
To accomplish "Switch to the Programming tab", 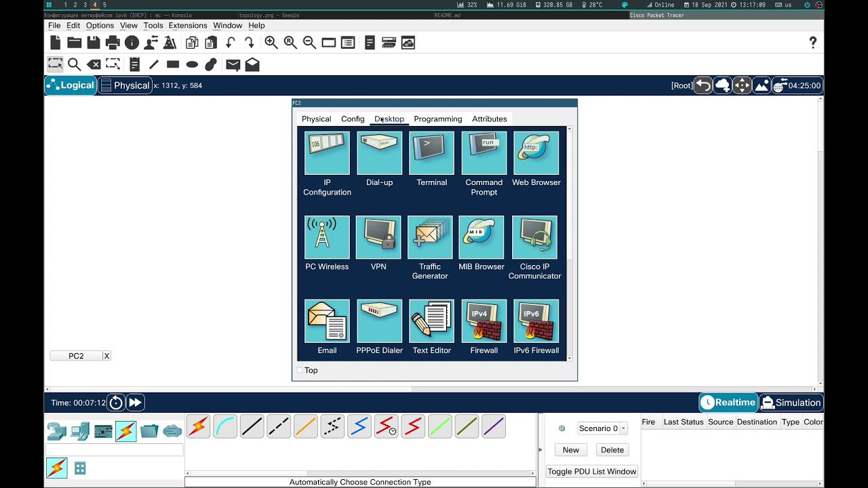I will tap(438, 119).
